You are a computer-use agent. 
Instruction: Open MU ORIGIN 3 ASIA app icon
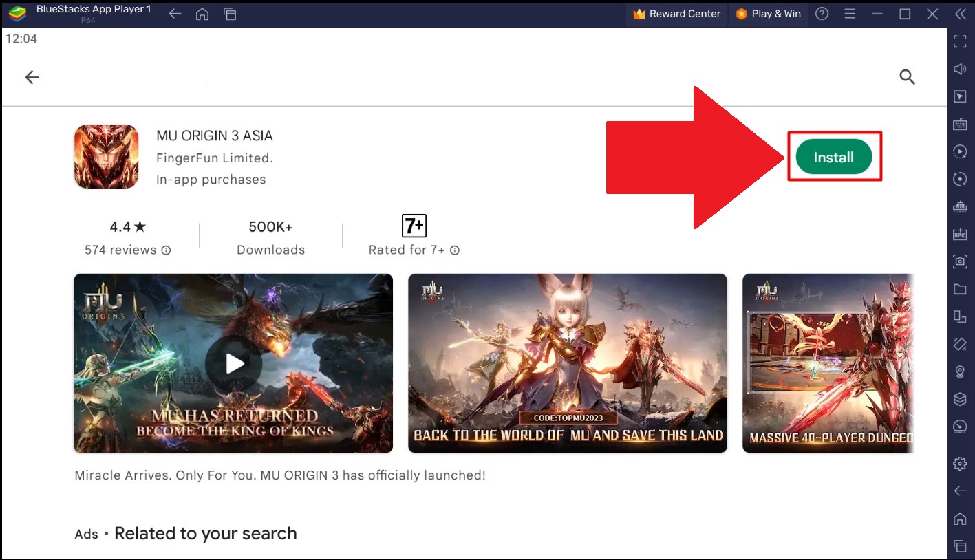point(106,156)
